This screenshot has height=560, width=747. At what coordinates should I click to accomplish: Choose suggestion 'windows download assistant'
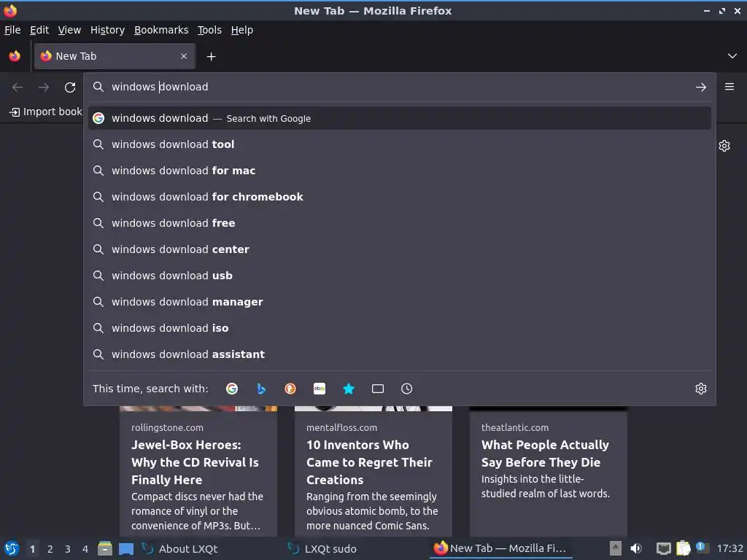(x=399, y=354)
